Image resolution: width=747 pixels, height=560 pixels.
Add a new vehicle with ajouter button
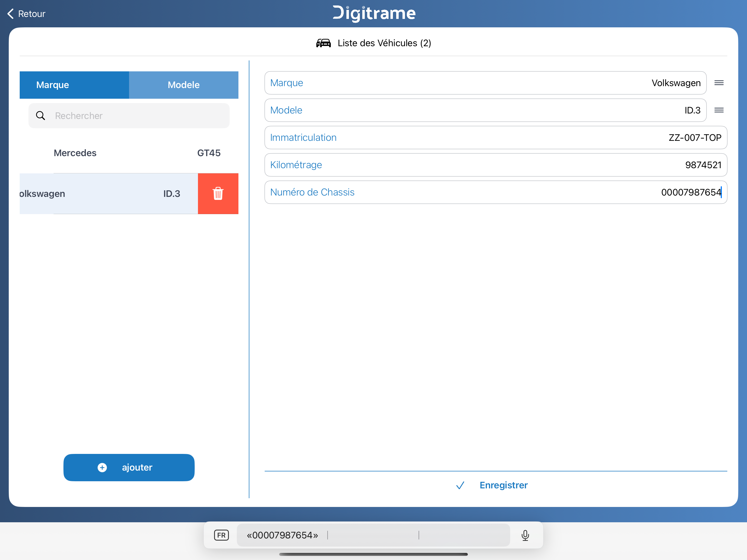click(129, 468)
